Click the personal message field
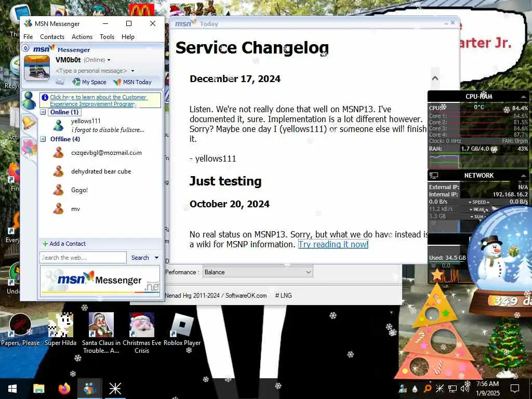The image size is (532, 399). 91,71
